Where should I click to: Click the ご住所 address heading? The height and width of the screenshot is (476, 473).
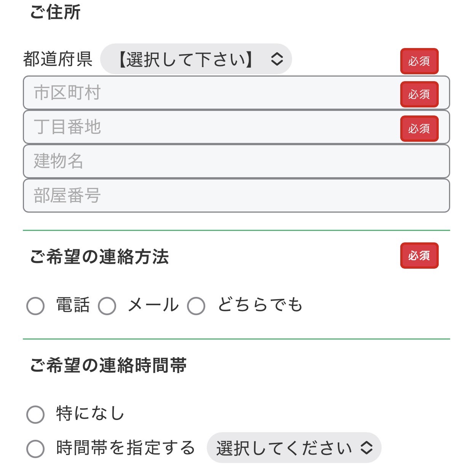point(56,12)
